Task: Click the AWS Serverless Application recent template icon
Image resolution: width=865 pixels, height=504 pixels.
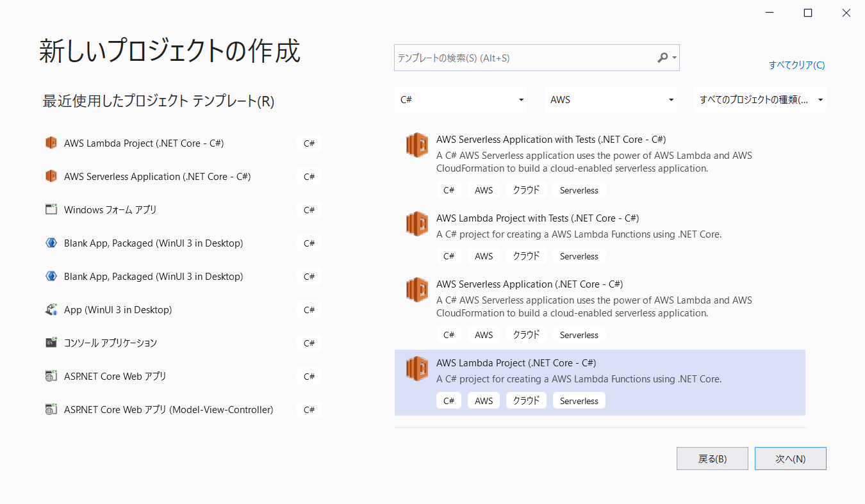Action: coord(51,176)
